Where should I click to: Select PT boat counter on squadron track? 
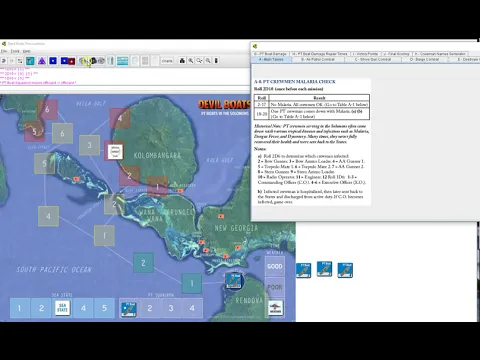coord(129,309)
